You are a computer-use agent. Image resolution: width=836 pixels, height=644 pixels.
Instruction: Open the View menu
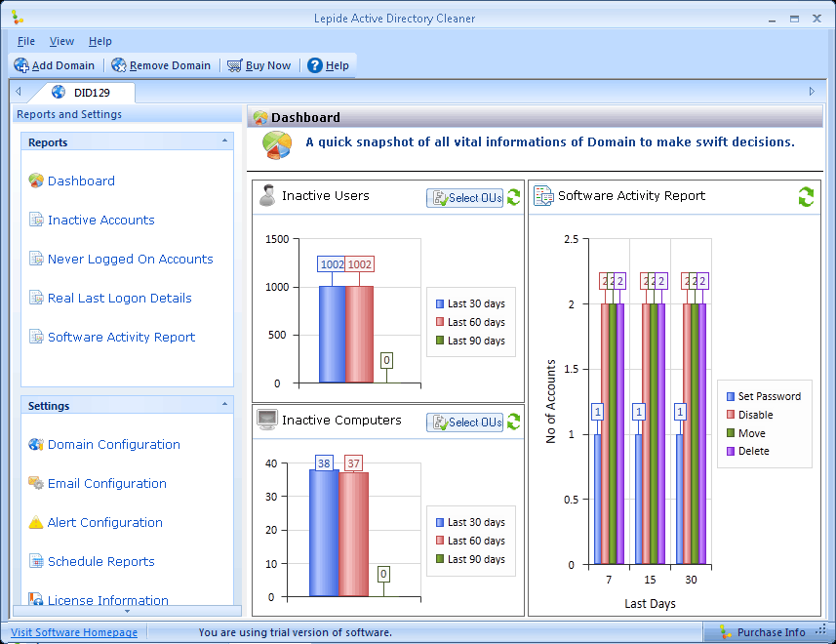(x=61, y=41)
